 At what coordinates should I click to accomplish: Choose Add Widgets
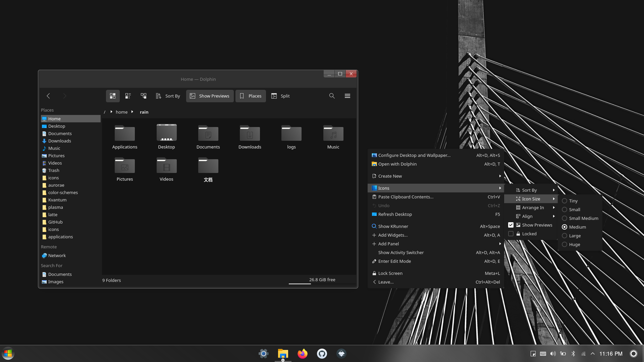pos(436,235)
